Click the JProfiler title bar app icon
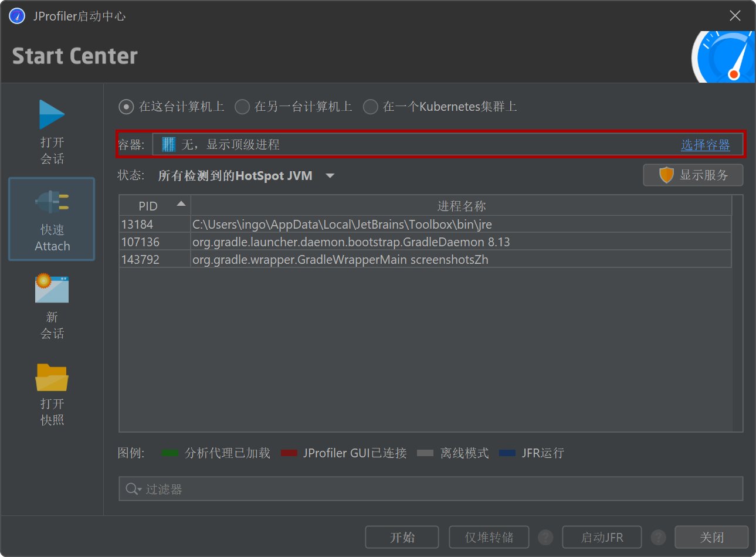Screen dimensions: 756x557 (17, 16)
